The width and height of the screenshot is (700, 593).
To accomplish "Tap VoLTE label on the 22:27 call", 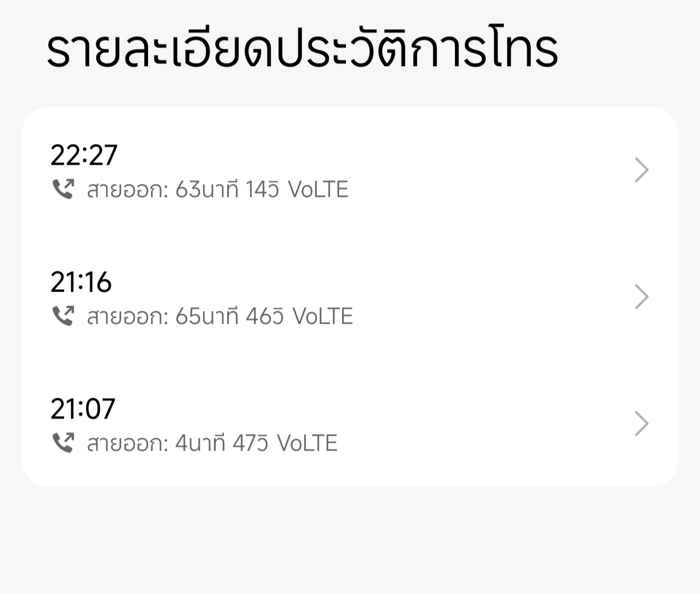I will [x=318, y=189].
